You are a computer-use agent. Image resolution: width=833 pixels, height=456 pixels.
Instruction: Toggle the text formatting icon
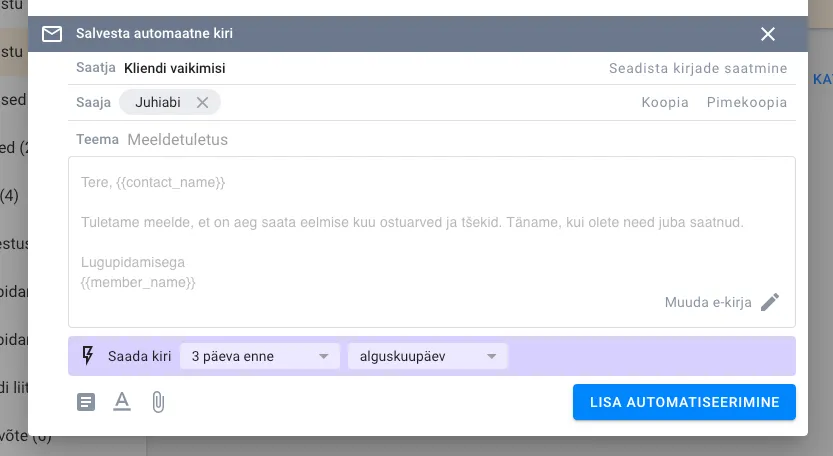[122, 402]
